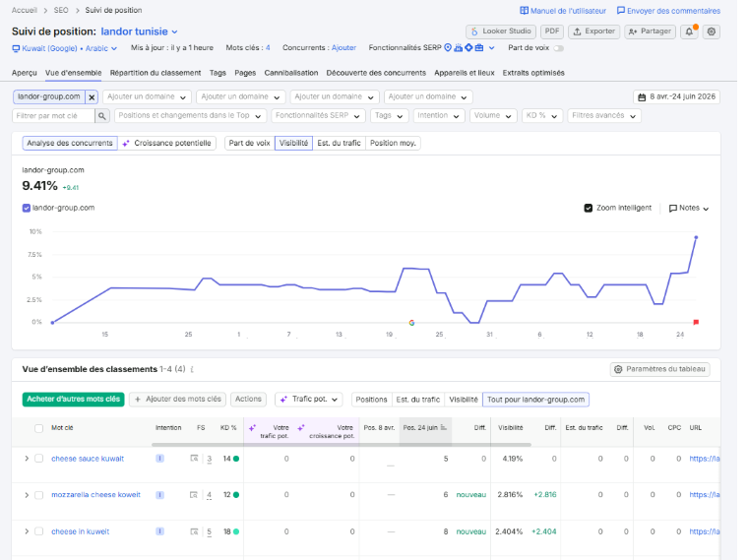Open Filtres avancés dropdown
The height and width of the screenshot is (560, 748).
[604, 115]
